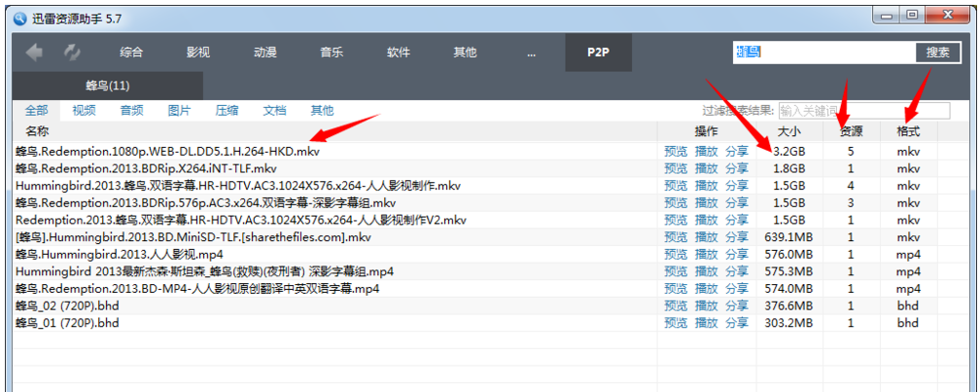Click 分享 for 蜂鸟_01 (720P).bhd

tap(737, 323)
